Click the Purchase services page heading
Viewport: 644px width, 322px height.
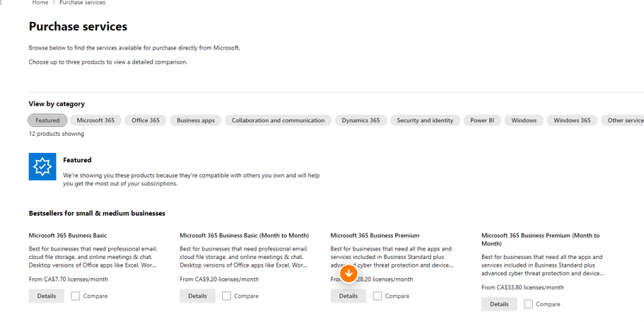78,27
